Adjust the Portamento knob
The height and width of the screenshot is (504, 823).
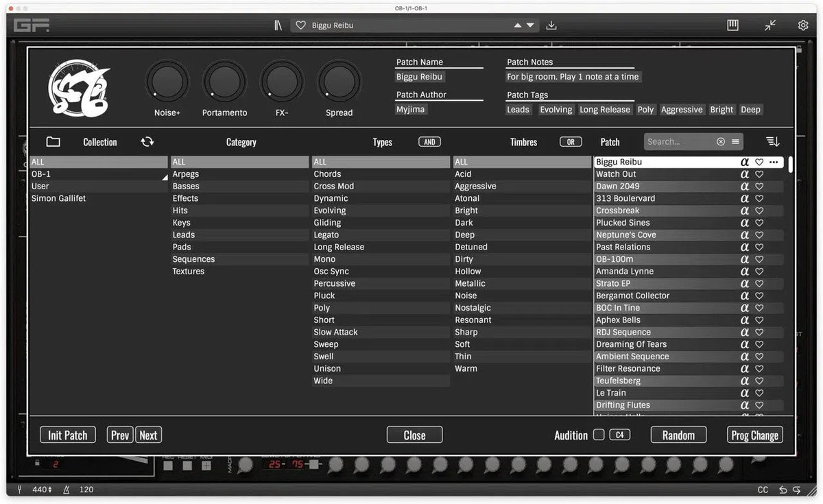click(225, 83)
